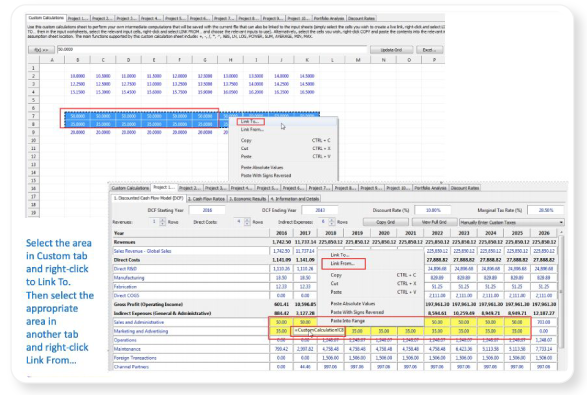Viewport: 587px width, 395px height.
Task: Select column M header in the spreadsheet
Action: [x=358, y=60]
